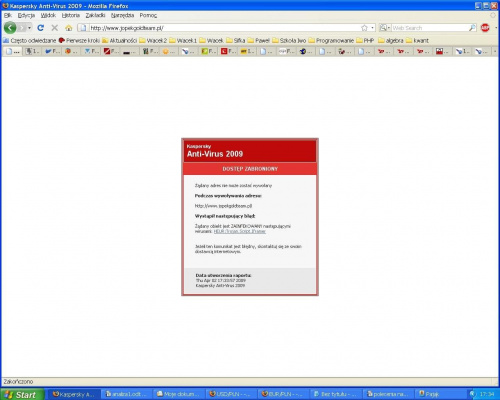Switch to the last browser tab
Screen dimensions: 500x400
(x=481, y=51)
